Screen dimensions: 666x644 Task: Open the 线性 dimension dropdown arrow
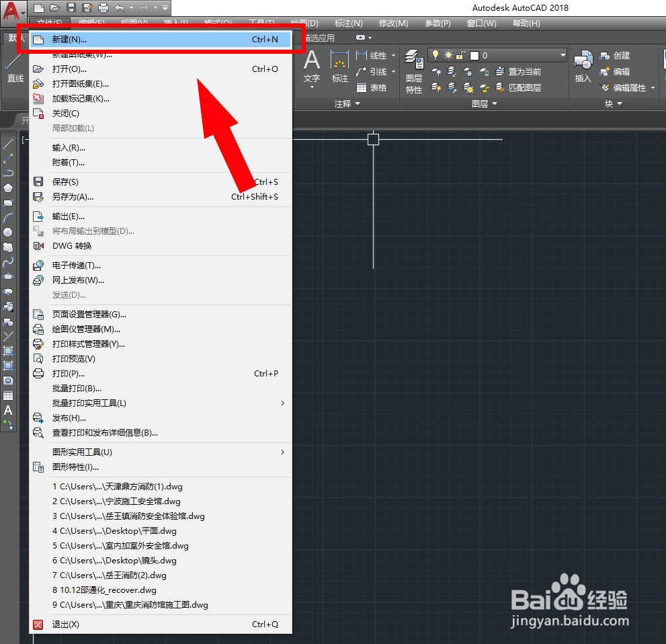pos(393,56)
